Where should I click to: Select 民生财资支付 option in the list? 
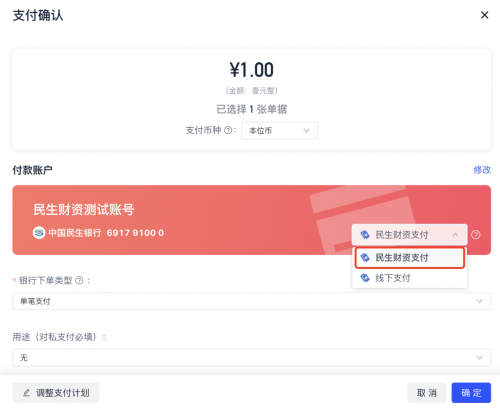pos(410,258)
